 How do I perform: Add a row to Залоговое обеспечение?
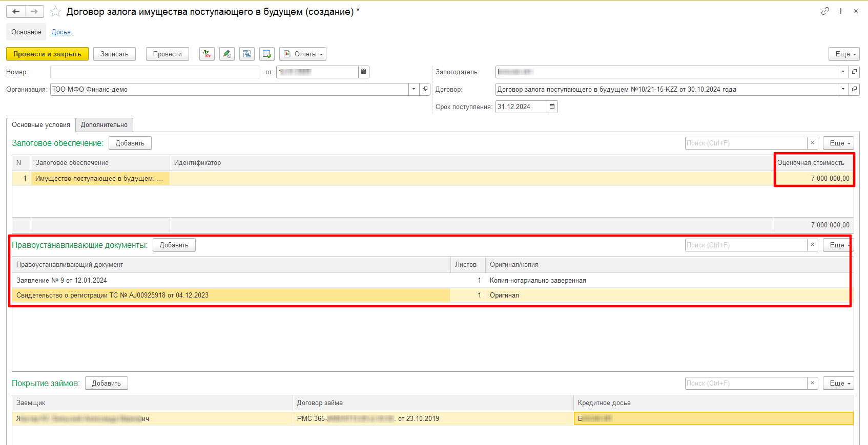pos(130,143)
